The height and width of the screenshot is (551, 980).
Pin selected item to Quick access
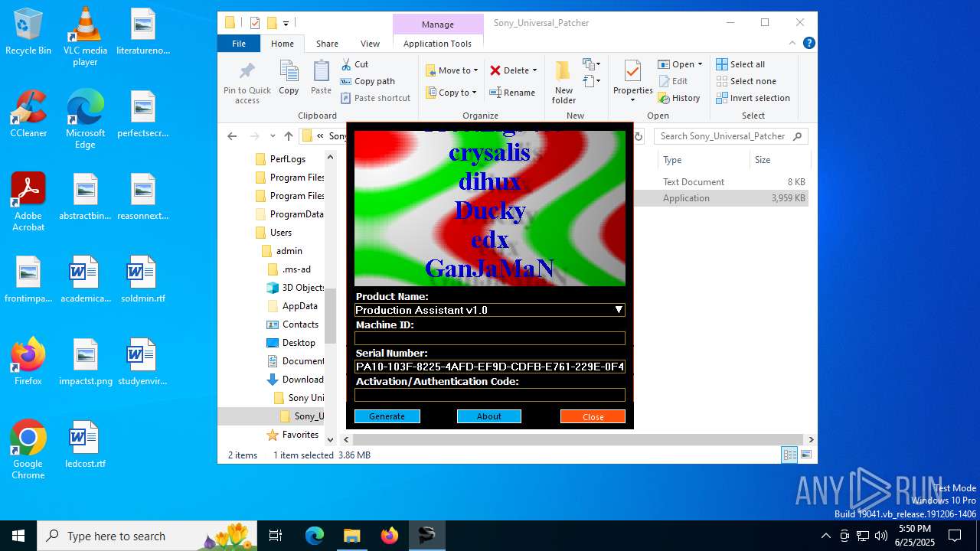tap(247, 83)
